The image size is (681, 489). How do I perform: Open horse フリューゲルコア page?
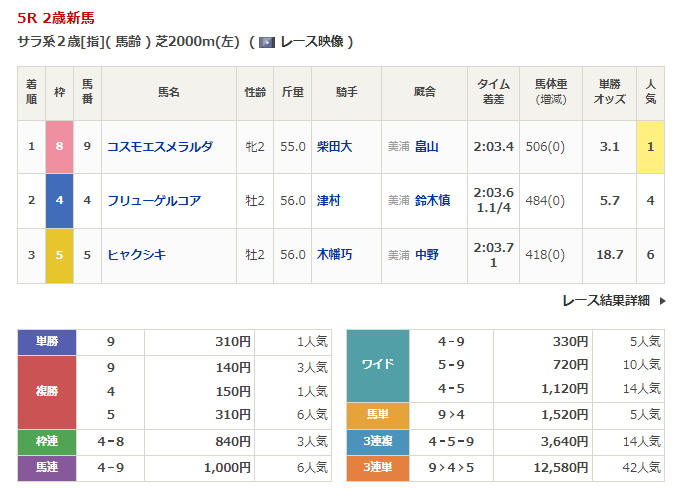[154, 200]
